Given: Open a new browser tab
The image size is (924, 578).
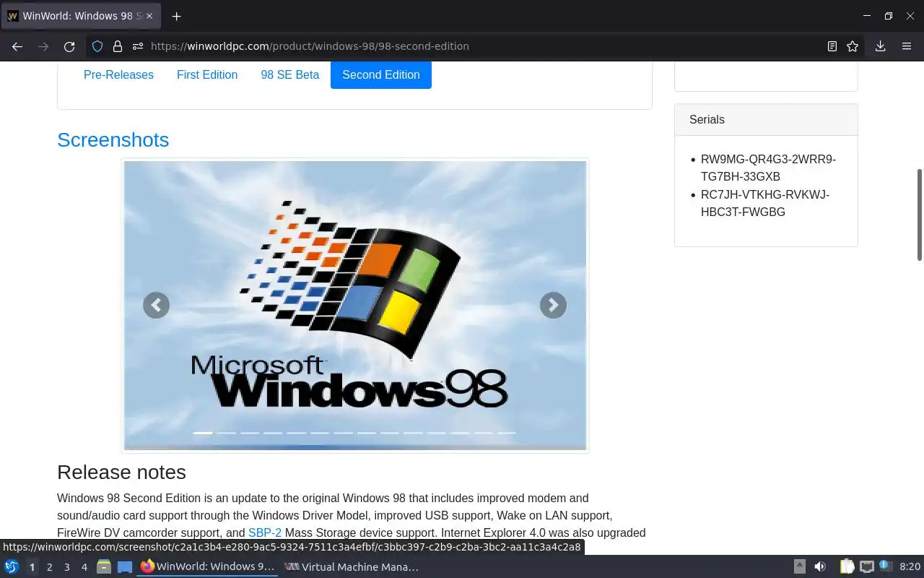Looking at the screenshot, I should (176, 16).
